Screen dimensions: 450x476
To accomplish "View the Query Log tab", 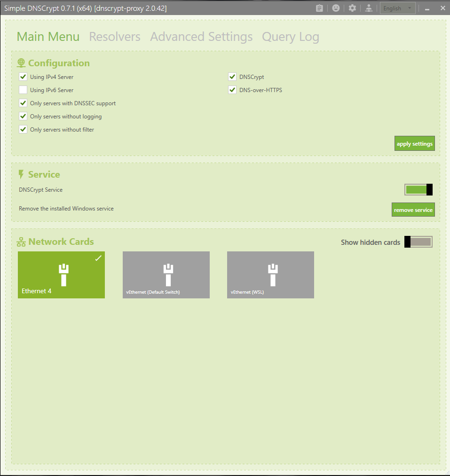I will click(x=291, y=37).
